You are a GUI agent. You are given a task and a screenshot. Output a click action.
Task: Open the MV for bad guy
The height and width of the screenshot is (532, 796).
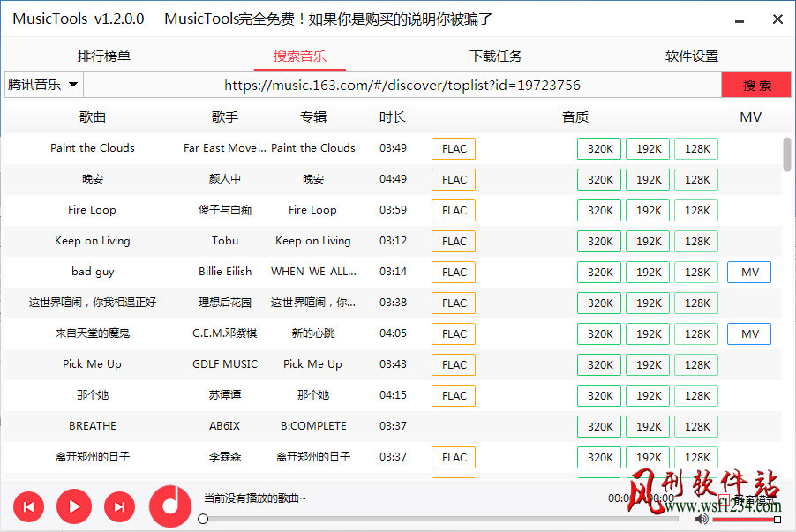[749, 272]
